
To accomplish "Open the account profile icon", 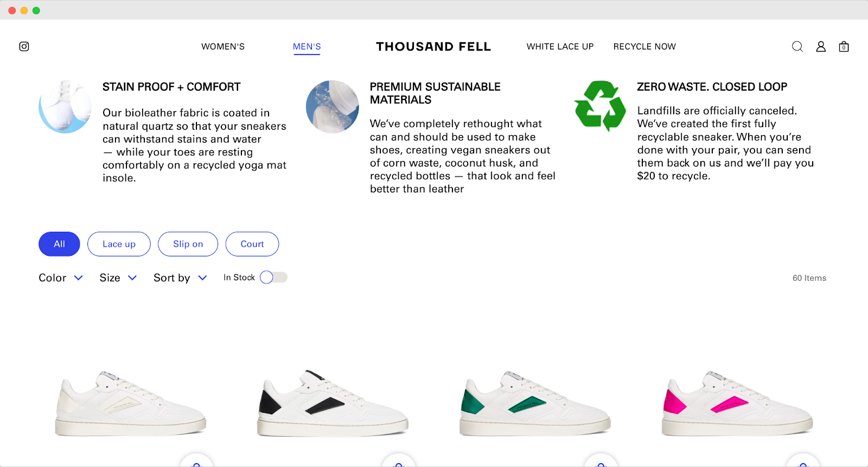I will 820,47.
